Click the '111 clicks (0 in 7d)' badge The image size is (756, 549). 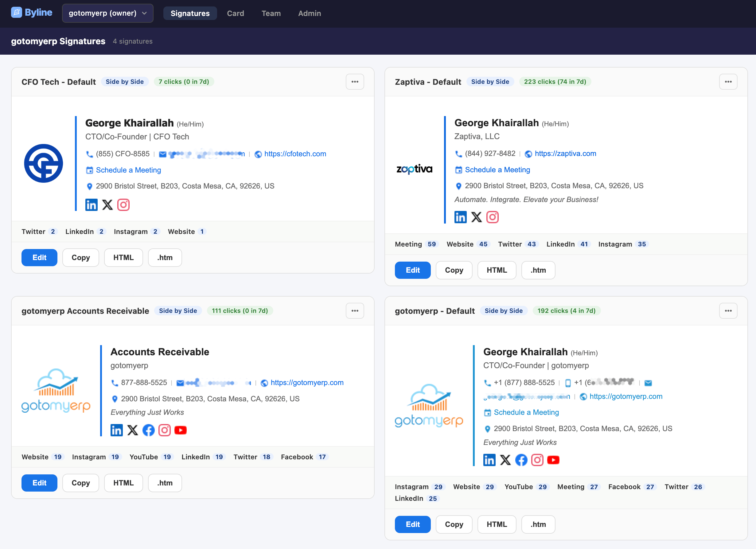tap(240, 311)
